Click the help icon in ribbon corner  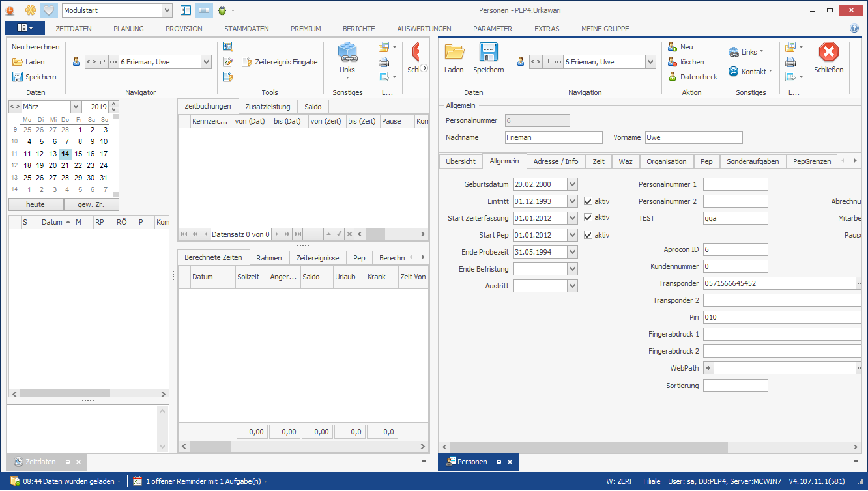(x=854, y=29)
